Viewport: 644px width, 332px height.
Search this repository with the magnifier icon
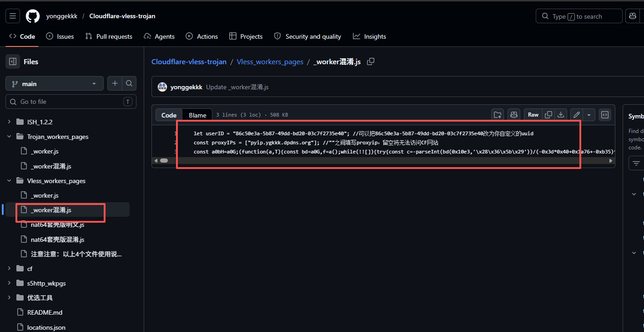(x=129, y=83)
